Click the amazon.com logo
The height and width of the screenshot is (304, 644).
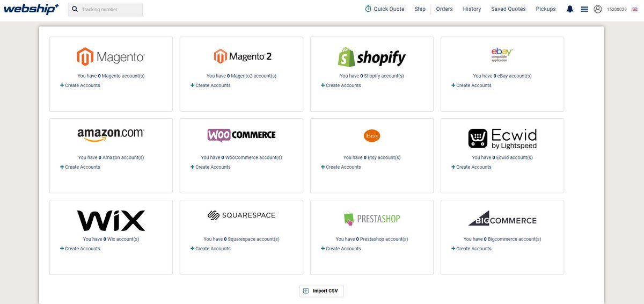click(x=111, y=135)
